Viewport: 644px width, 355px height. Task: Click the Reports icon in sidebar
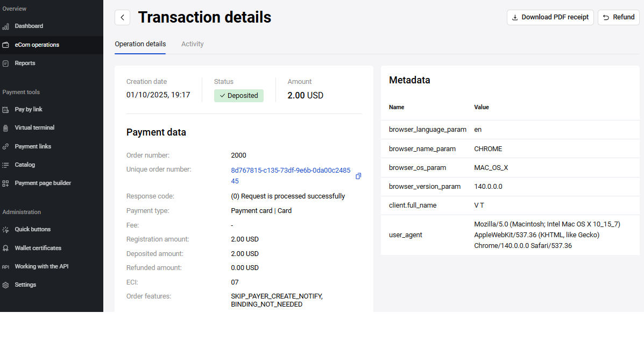click(5, 63)
